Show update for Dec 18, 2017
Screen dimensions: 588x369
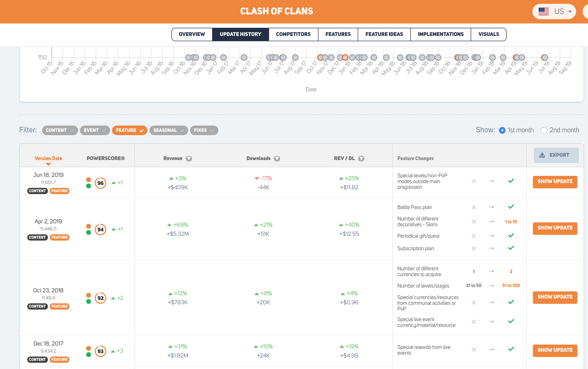tap(555, 351)
